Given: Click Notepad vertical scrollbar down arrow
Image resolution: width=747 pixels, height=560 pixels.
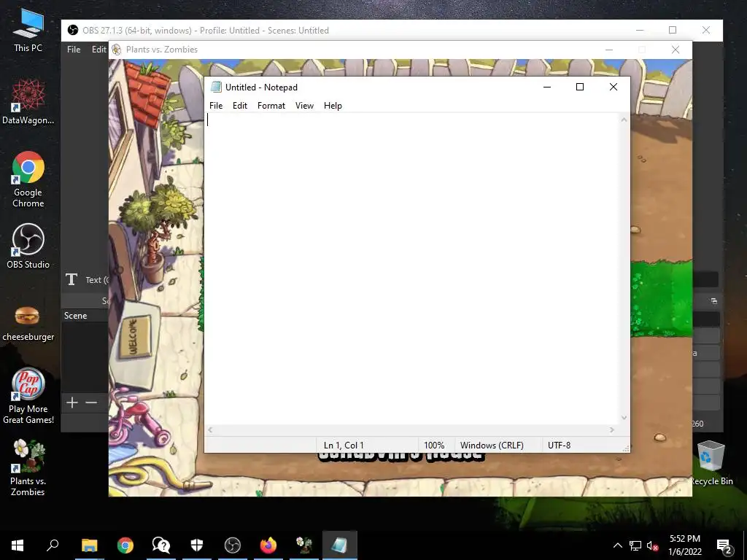Looking at the screenshot, I should (x=624, y=418).
